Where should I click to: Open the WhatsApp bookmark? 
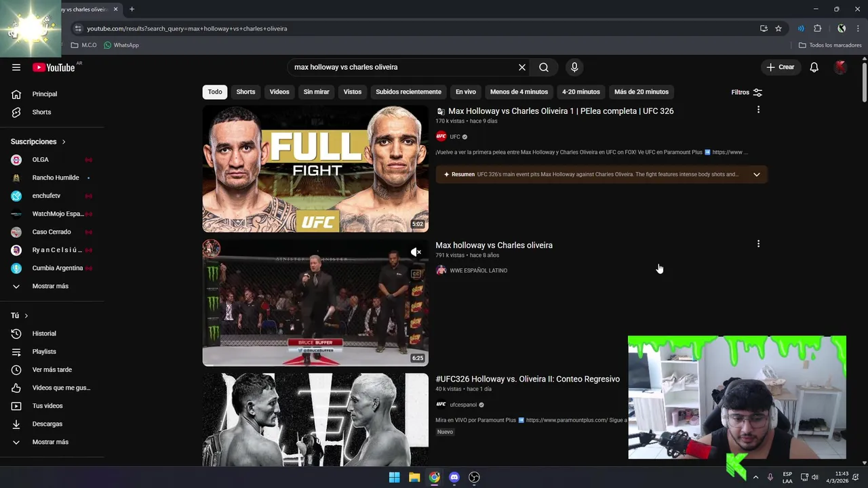[x=121, y=45]
